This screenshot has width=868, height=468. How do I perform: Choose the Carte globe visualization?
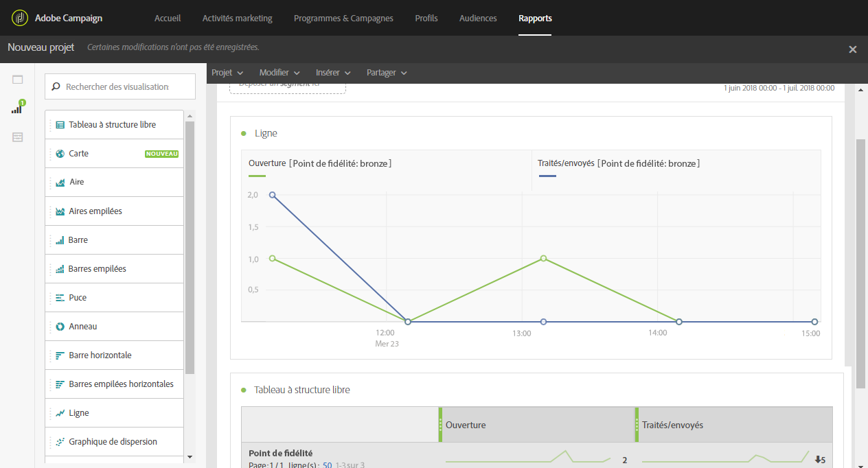click(x=115, y=154)
